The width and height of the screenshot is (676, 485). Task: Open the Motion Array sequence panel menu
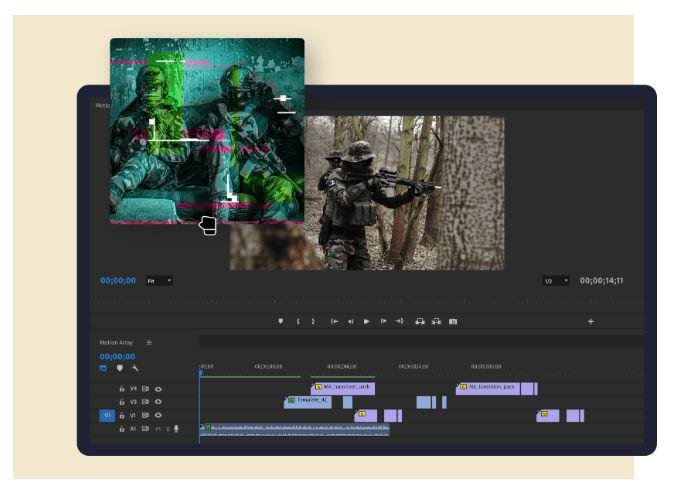click(150, 343)
